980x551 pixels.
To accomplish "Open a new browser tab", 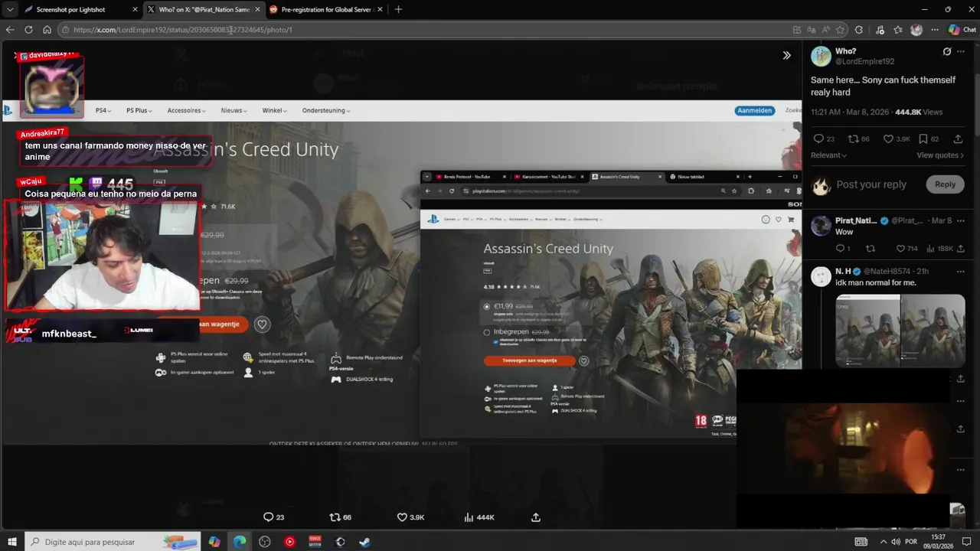I will (x=398, y=9).
